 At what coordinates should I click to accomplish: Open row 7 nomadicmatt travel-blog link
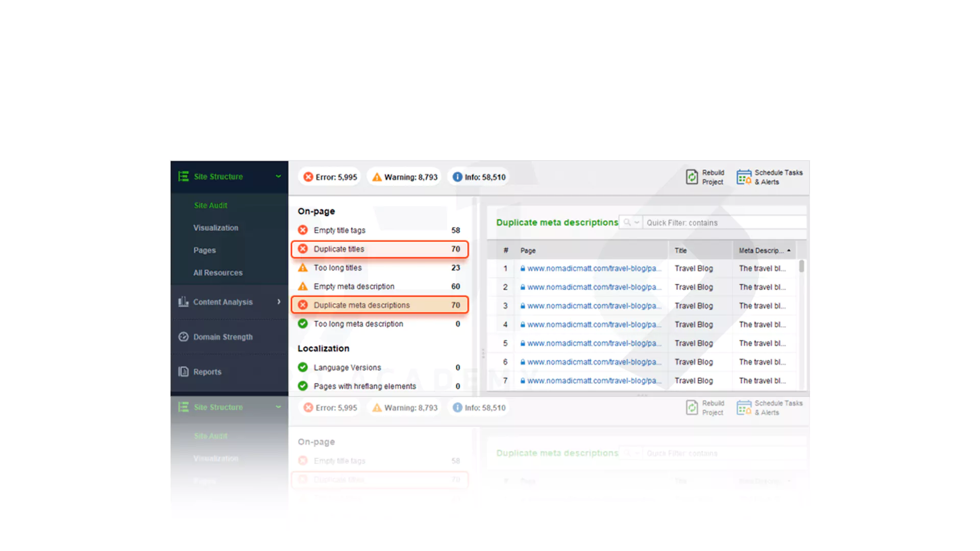coord(594,381)
